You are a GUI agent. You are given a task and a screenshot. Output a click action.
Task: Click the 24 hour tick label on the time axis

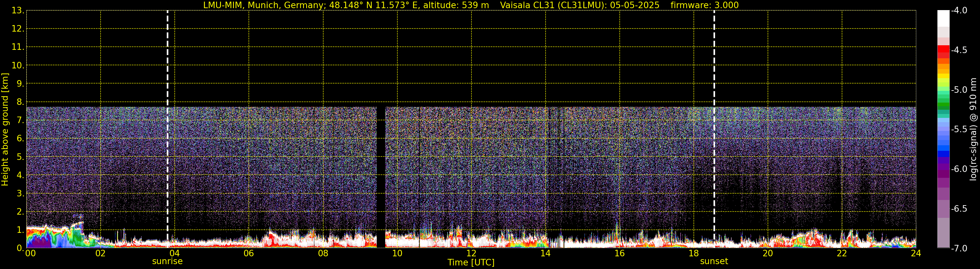tap(916, 254)
